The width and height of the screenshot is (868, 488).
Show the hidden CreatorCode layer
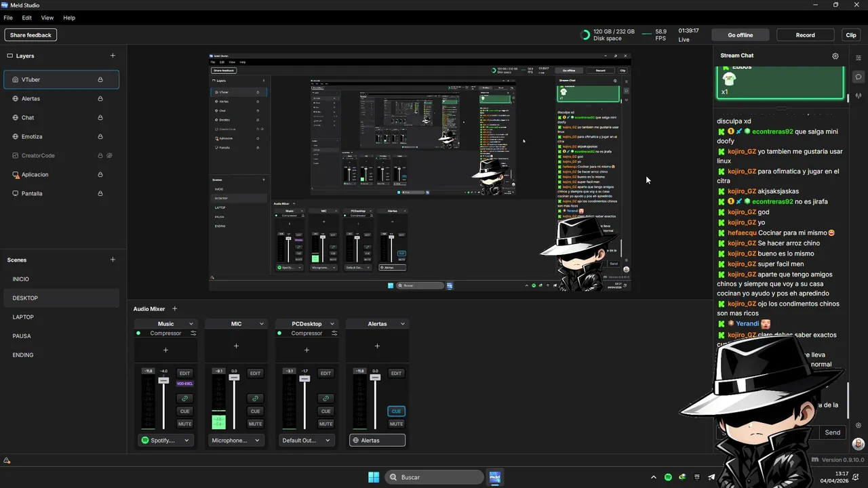[x=109, y=155]
